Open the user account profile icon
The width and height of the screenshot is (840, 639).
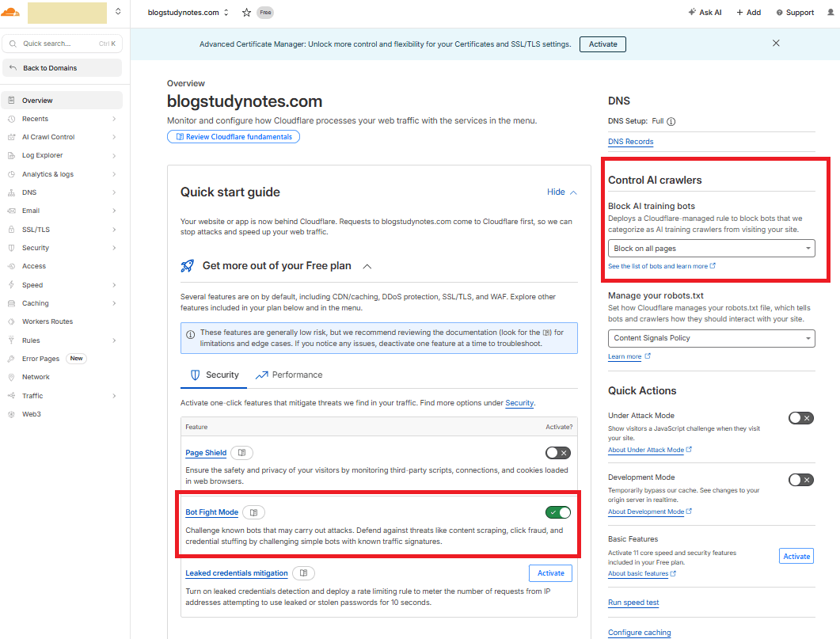pos(830,13)
